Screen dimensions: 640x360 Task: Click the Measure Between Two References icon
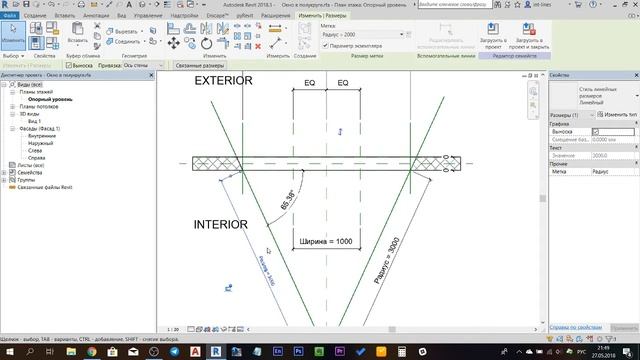pyautogui.click(x=276, y=43)
